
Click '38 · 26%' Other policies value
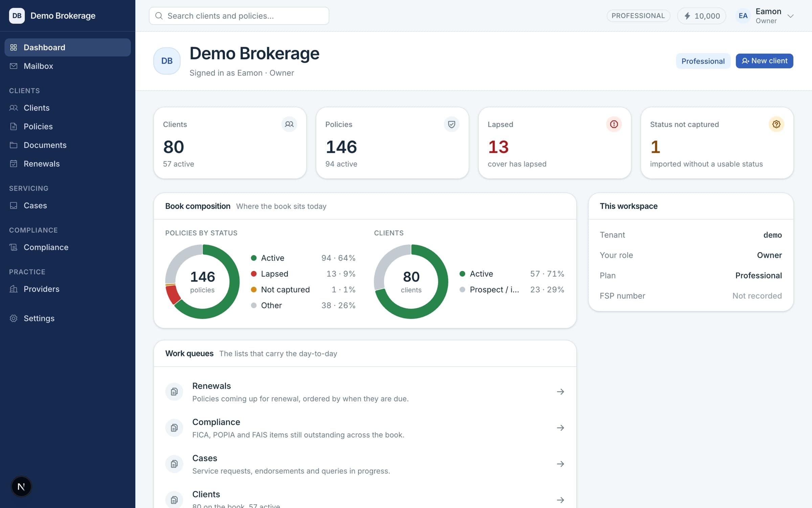tap(338, 305)
